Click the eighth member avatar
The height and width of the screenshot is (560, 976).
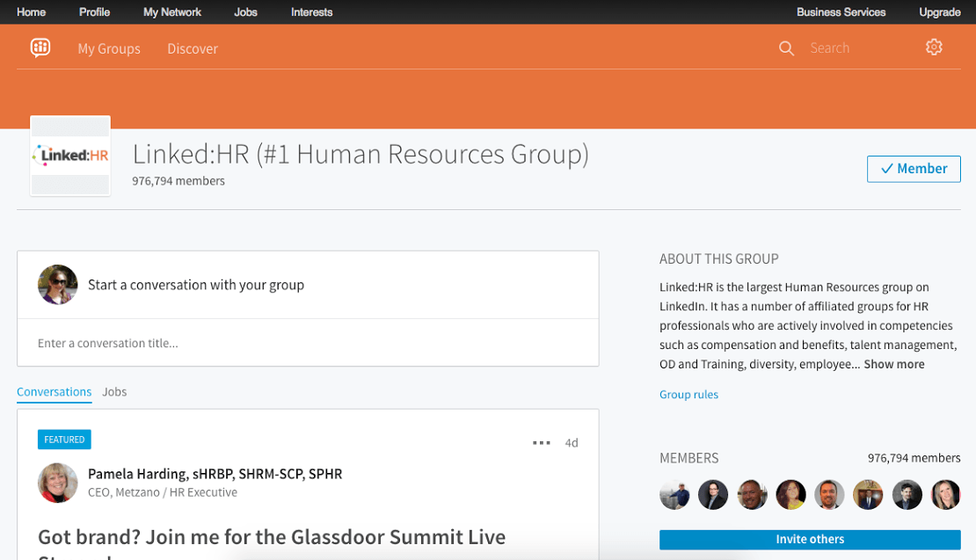coord(945,495)
